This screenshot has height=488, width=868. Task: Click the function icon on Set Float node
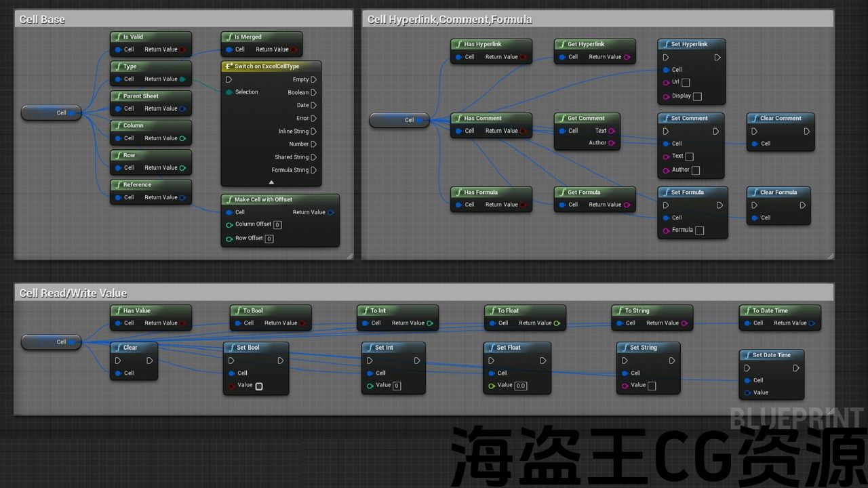(x=491, y=348)
